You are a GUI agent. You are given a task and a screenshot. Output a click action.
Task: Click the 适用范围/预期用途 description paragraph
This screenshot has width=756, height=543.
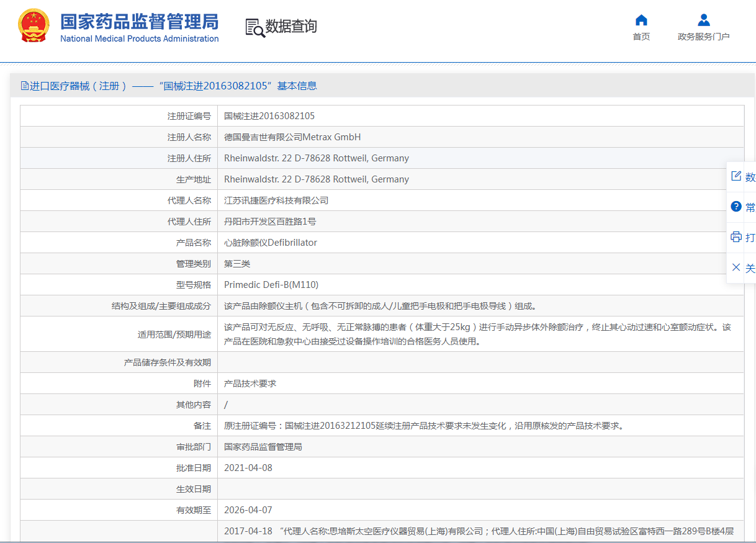pos(478,334)
